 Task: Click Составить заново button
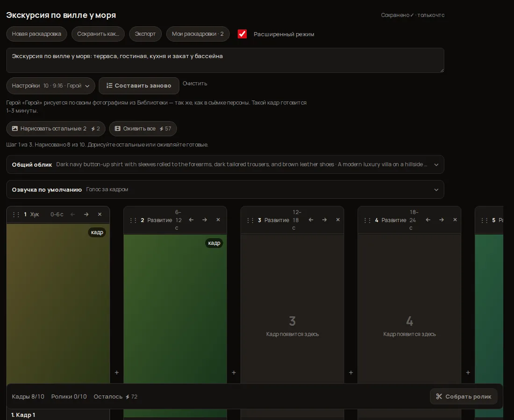[139, 85]
